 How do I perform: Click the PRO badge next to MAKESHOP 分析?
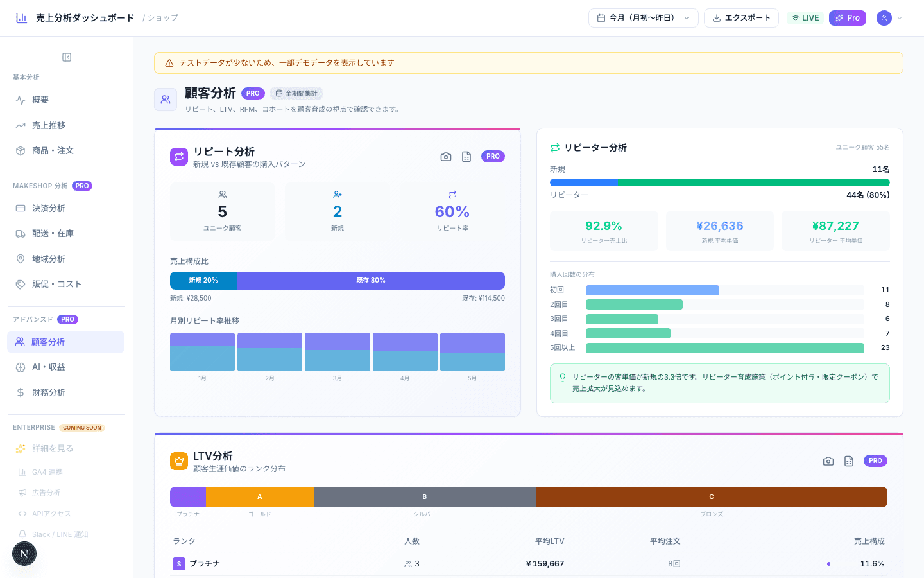tap(82, 186)
